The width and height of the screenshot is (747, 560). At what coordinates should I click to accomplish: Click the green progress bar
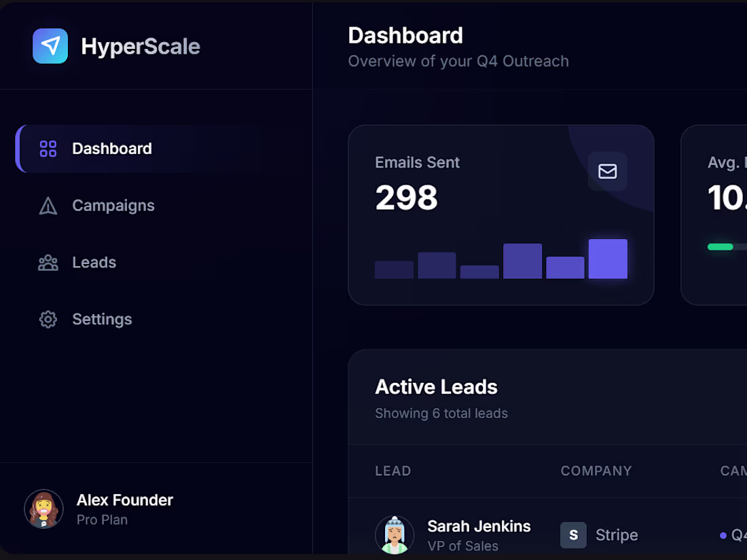click(x=721, y=246)
